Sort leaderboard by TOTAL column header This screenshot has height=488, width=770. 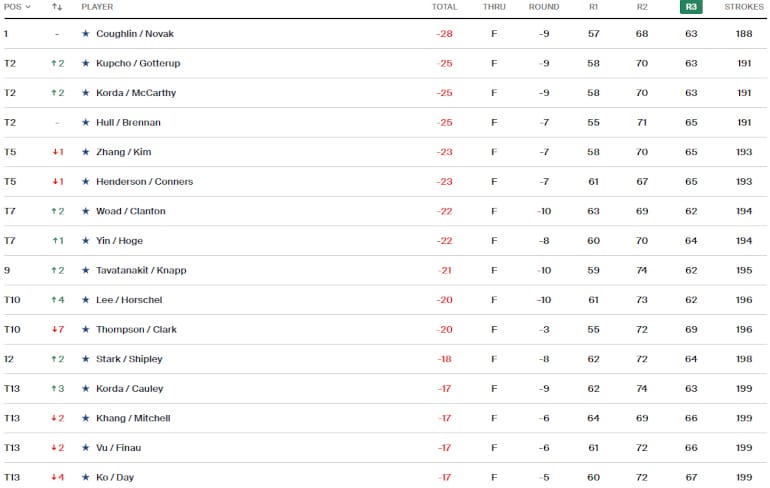[x=444, y=7]
